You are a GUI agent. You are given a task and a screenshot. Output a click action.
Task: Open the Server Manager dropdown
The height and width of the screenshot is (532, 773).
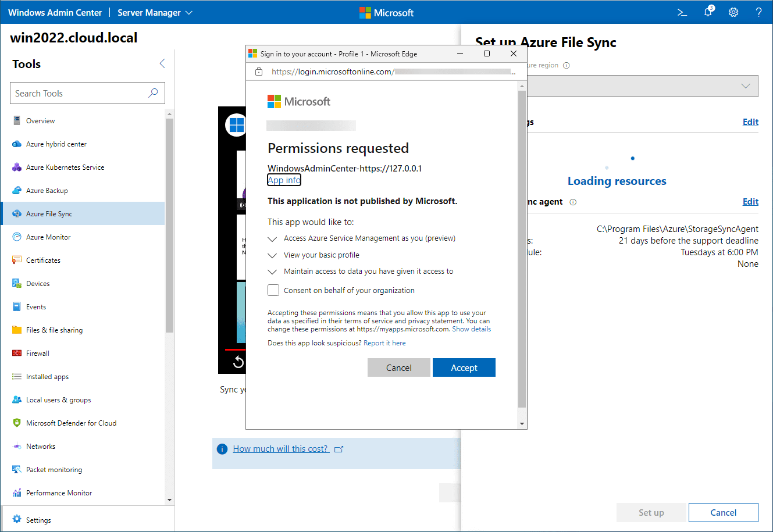click(154, 12)
